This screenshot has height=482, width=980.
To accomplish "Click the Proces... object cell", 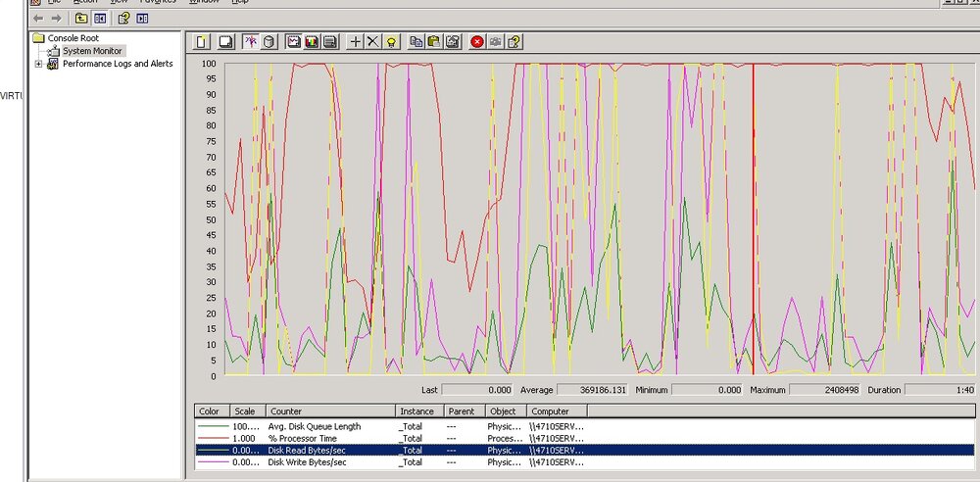I will point(504,438).
